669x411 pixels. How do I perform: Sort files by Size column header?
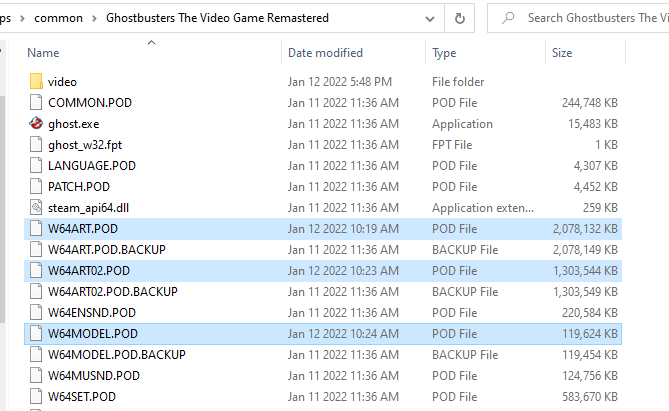click(562, 52)
